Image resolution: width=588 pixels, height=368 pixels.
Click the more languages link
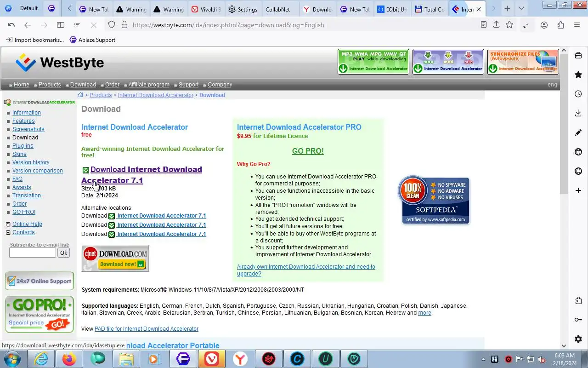pyautogui.click(x=424, y=313)
